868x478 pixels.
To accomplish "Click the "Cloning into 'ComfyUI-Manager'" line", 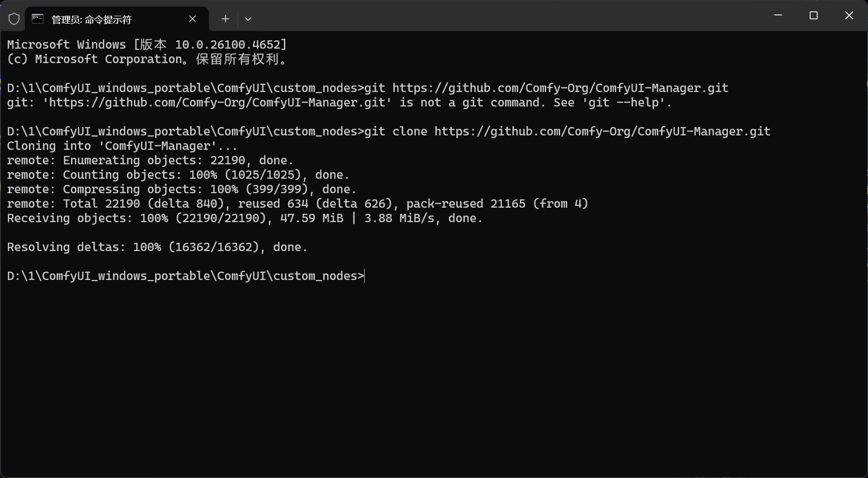I will pos(122,146).
